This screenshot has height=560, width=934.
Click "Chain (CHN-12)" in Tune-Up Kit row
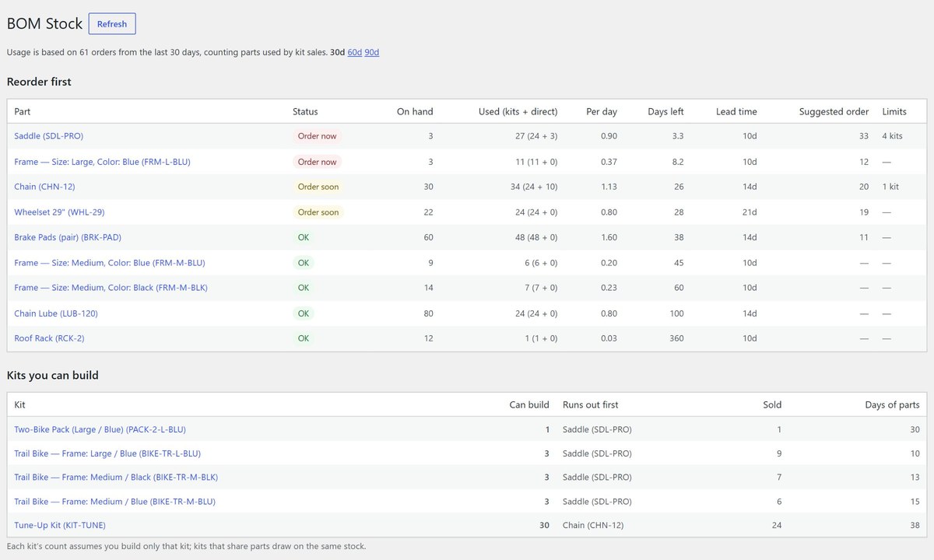tap(593, 526)
